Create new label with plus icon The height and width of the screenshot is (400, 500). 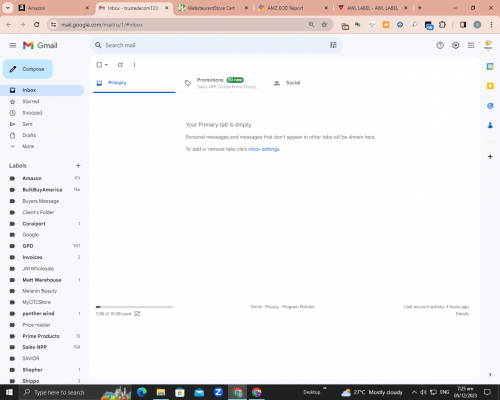pos(78,166)
